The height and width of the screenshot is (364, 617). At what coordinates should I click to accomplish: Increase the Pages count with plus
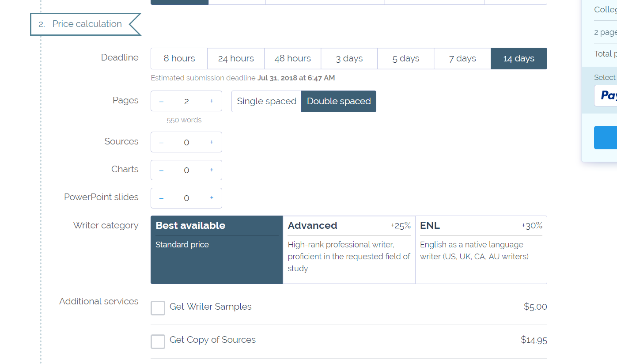tap(212, 101)
